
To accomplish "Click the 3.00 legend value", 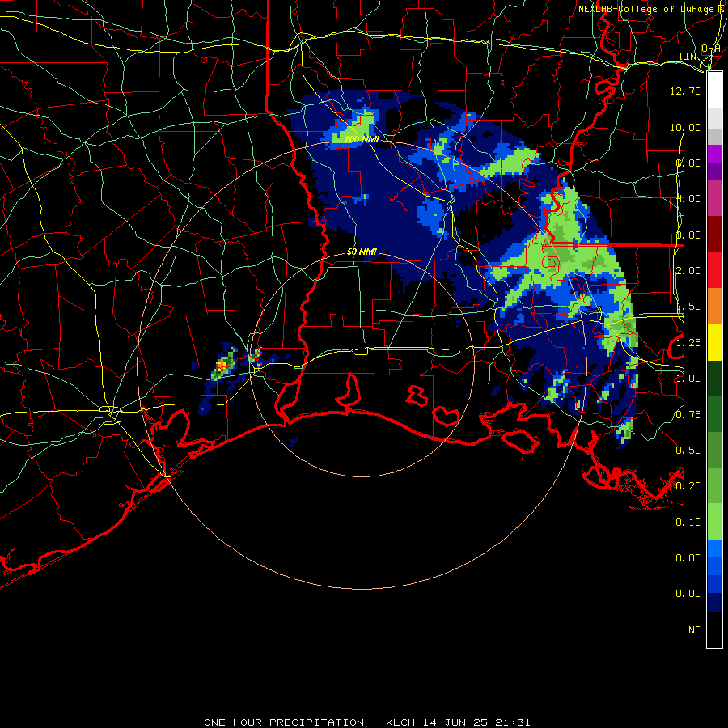I will click(x=688, y=235).
